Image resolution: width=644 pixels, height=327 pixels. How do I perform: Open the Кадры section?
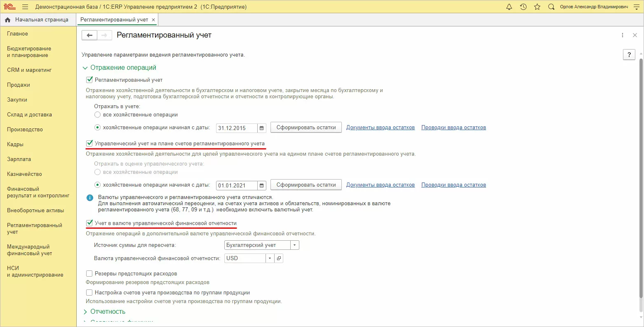pyautogui.click(x=15, y=145)
